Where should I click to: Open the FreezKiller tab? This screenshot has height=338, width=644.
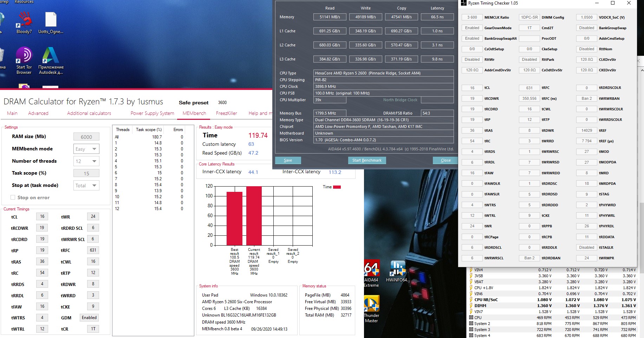227,113
